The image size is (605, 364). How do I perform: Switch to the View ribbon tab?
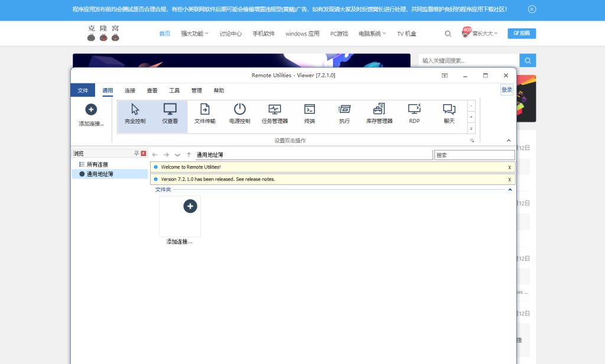coord(152,90)
